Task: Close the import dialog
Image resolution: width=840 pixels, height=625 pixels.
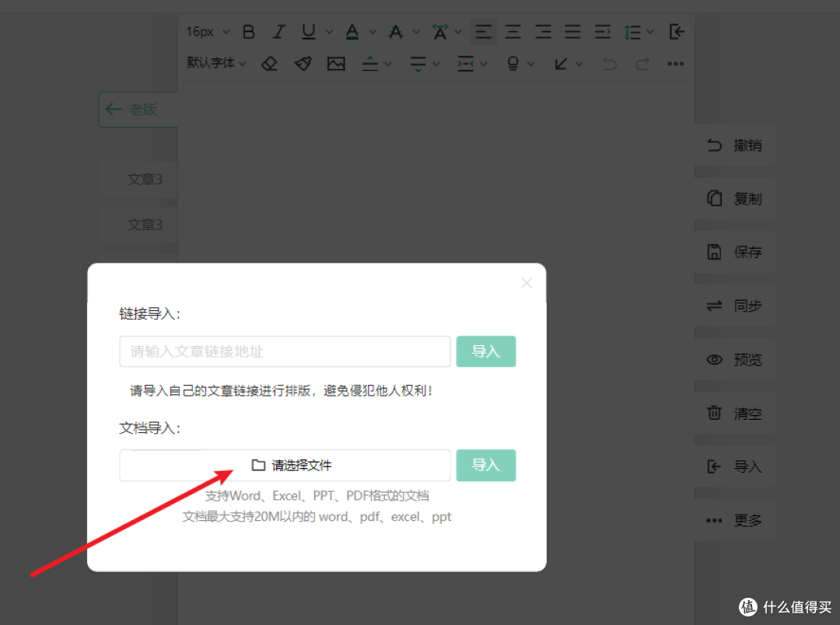Action: point(527,283)
